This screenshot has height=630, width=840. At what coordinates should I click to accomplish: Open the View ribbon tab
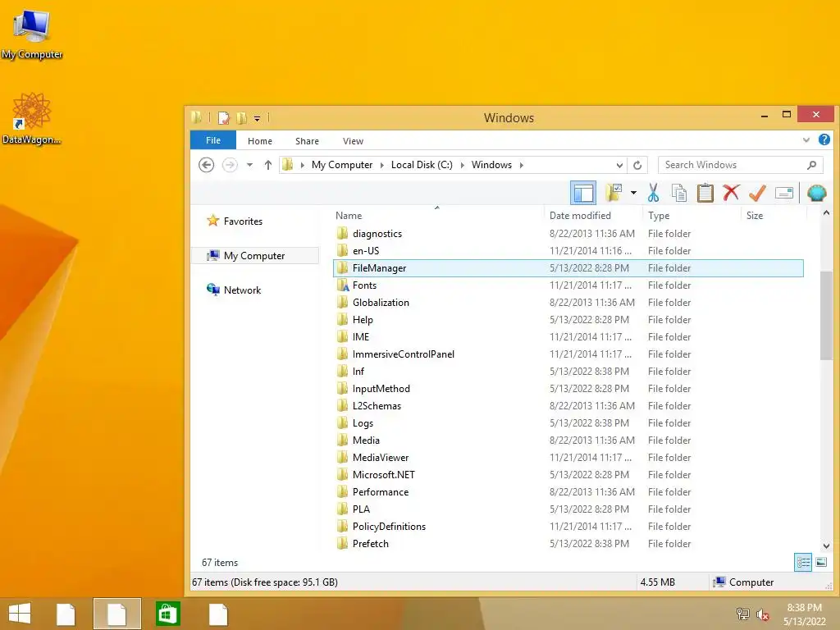pyautogui.click(x=353, y=141)
